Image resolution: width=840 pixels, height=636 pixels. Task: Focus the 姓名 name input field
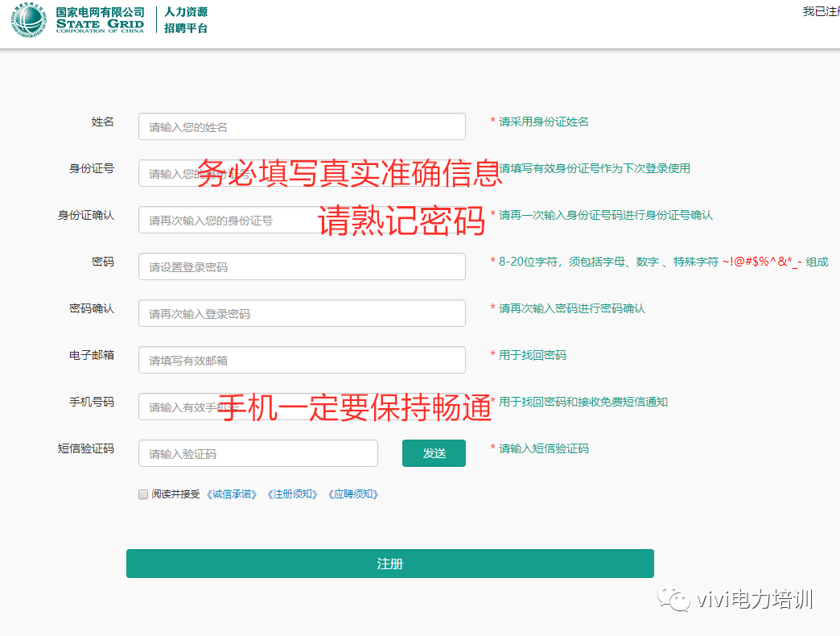pyautogui.click(x=302, y=126)
